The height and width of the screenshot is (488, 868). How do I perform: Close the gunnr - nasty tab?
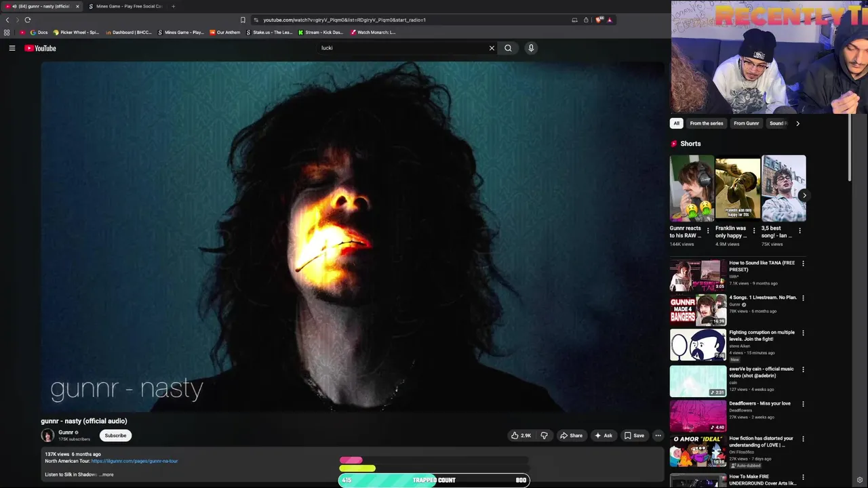(x=77, y=6)
